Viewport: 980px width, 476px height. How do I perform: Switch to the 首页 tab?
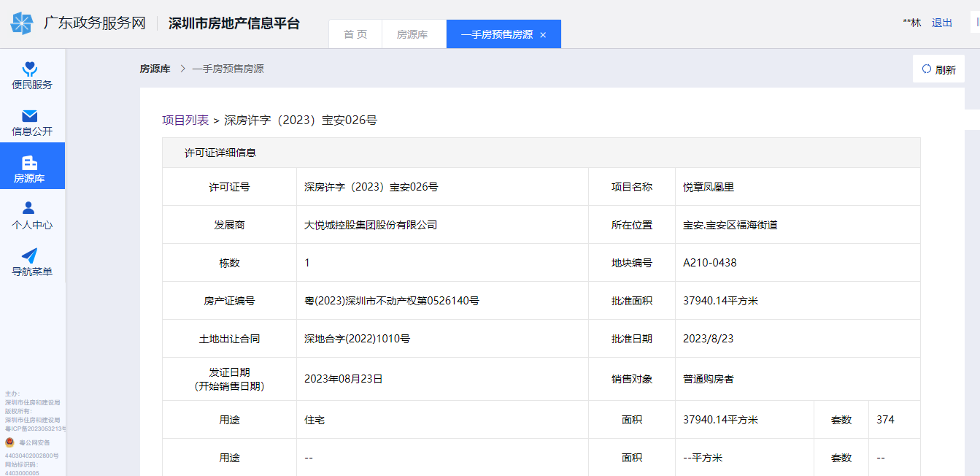[355, 34]
